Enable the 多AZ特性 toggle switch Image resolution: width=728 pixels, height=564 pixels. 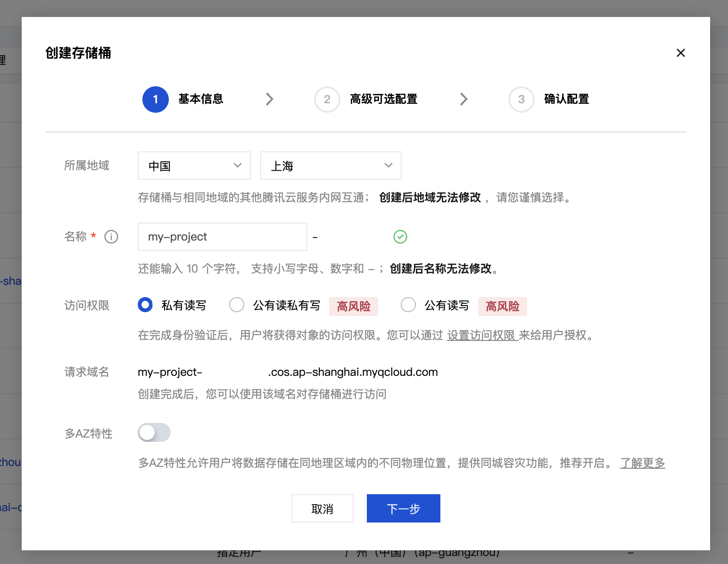tap(154, 432)
